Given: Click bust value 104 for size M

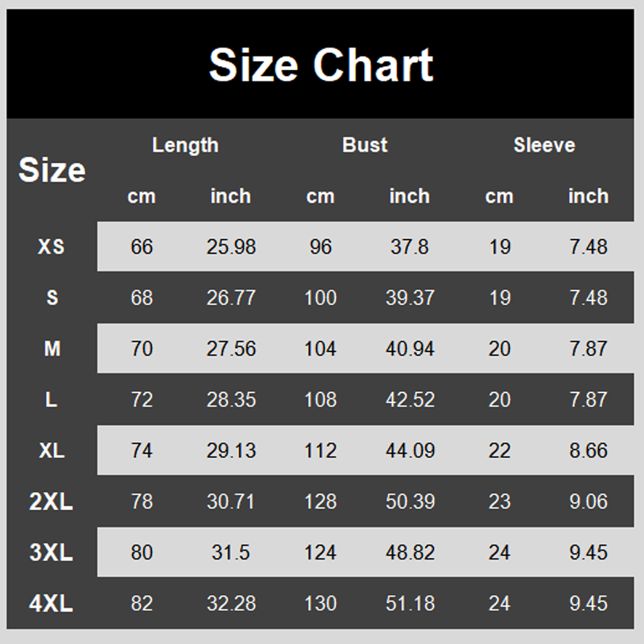Looking at the screenshot, I should [x=320, y=349].
